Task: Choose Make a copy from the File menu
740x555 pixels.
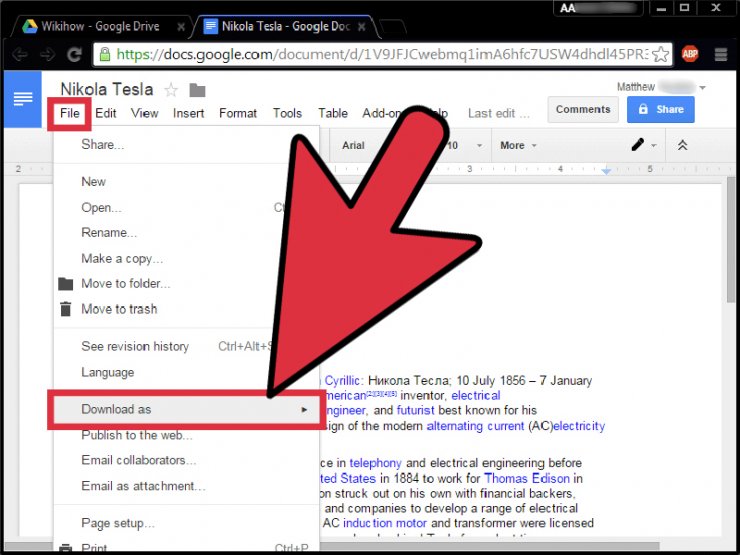Action: click(116, 258)
